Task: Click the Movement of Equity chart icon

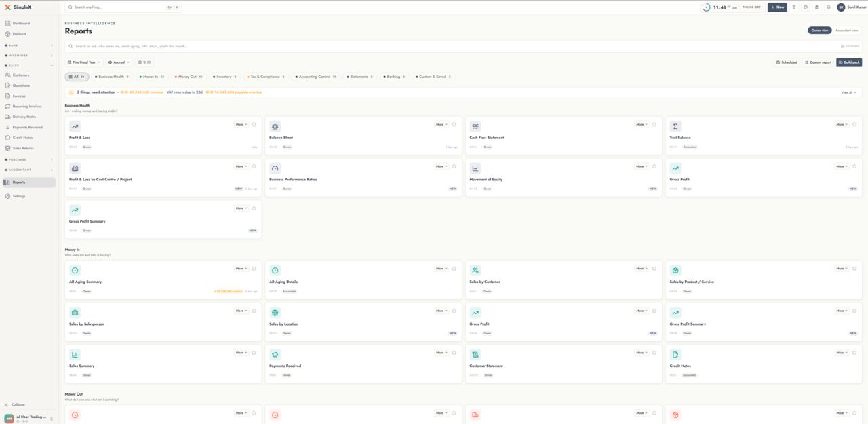Action: coord(475,168)
